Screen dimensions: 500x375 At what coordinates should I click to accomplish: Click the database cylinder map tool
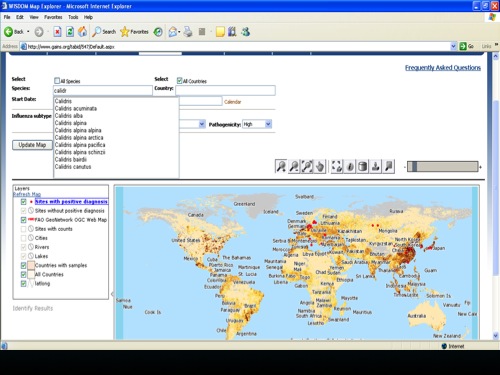click(x=363, y=166)
